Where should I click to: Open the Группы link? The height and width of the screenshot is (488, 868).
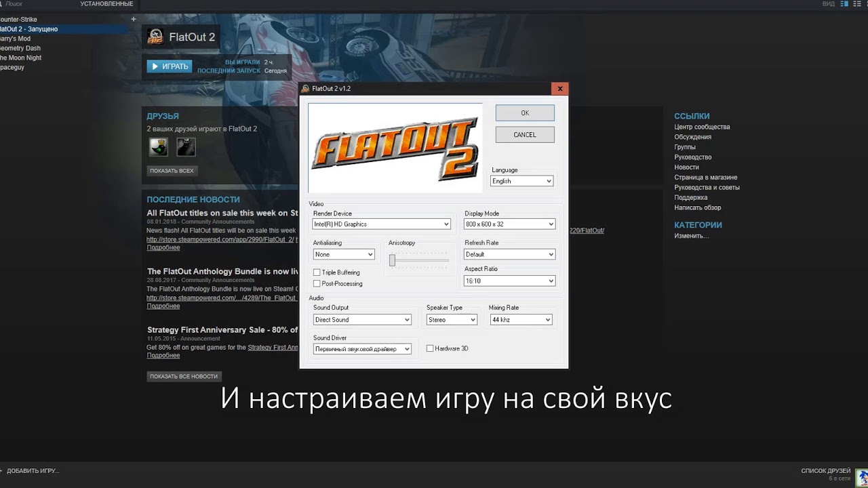[x=685, y=147]
